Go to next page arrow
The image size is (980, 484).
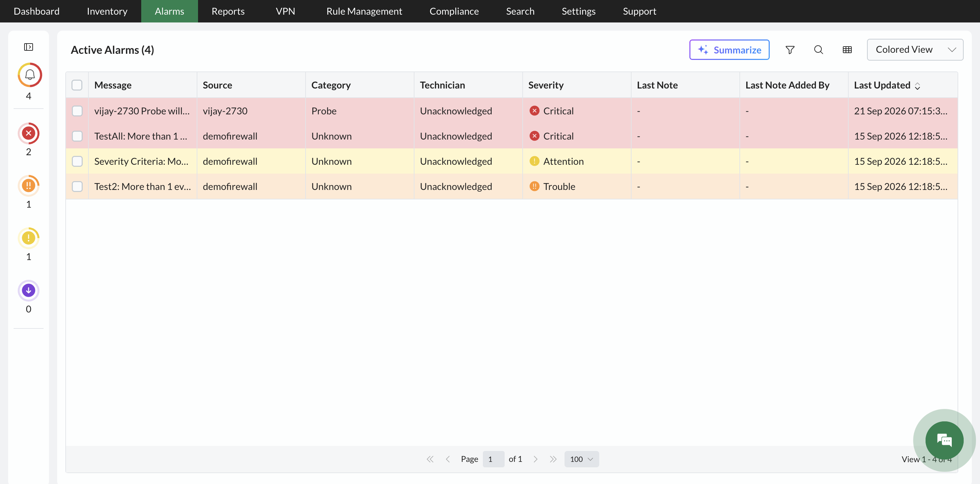pyautogui.click(x=536, y=459)
